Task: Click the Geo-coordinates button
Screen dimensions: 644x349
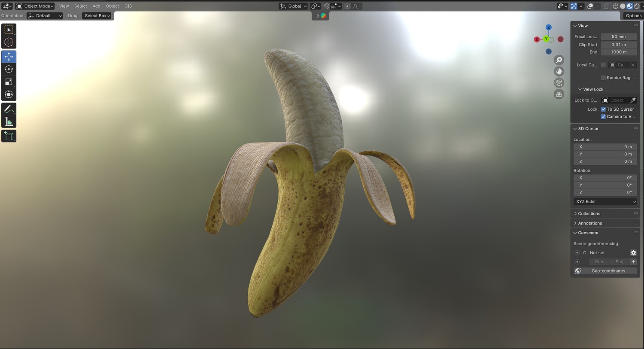Action: pyautogui.click(x=605, y=271)
